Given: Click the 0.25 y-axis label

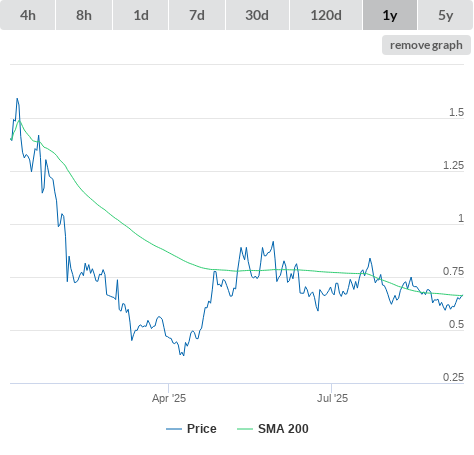Looking at the screenshot, I should pos(453,377).
